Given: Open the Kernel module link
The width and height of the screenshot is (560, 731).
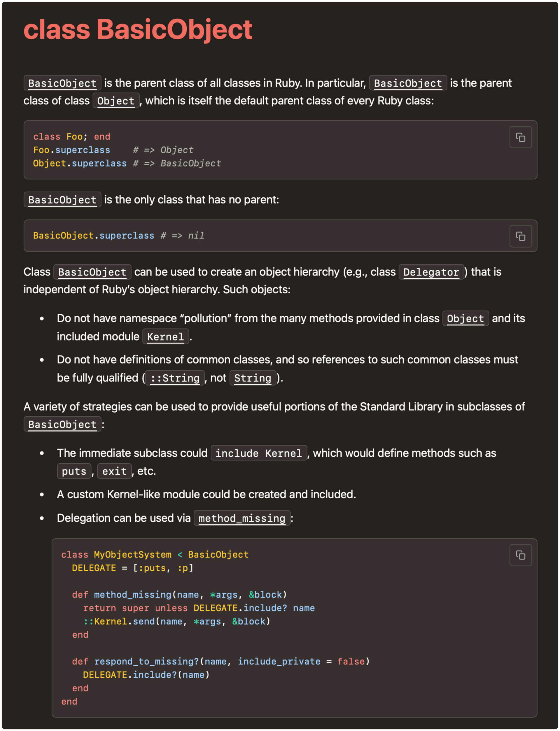Looking at the screenshot, I should tap(166, 337).
